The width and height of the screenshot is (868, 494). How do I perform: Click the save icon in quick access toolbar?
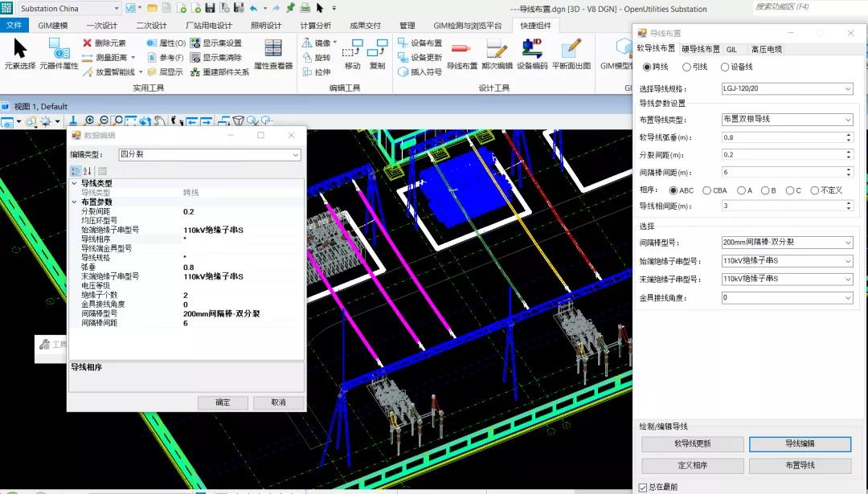tap(210, 8)
